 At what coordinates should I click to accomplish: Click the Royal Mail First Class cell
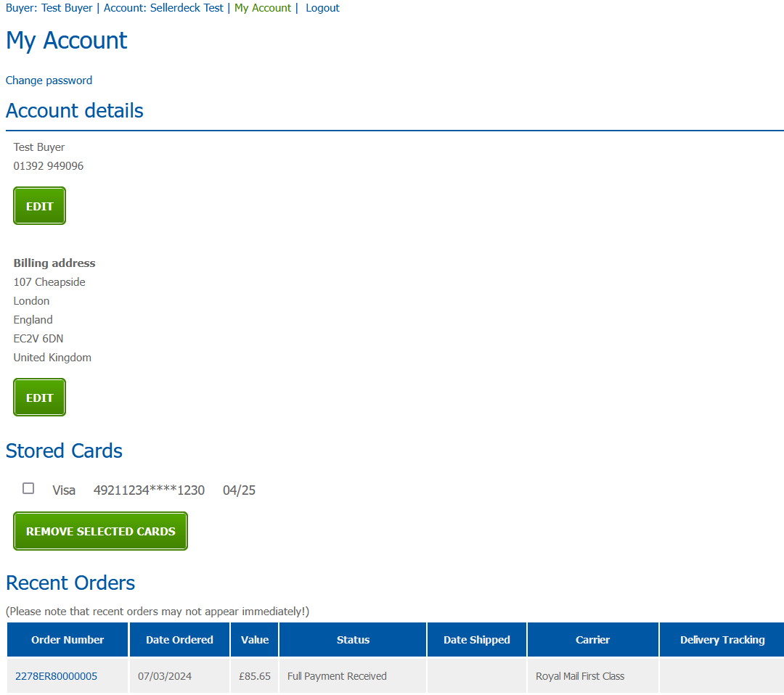[x=579, y=676]
